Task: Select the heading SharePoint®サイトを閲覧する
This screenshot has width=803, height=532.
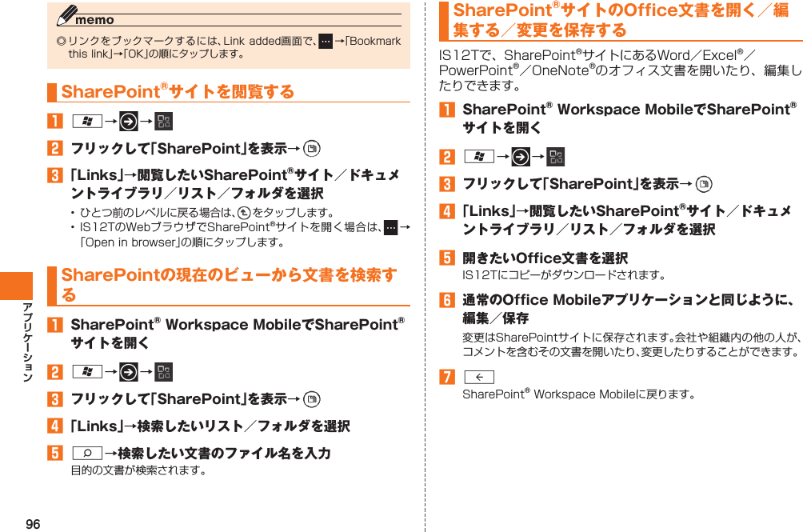Action: tap(178, 92)
